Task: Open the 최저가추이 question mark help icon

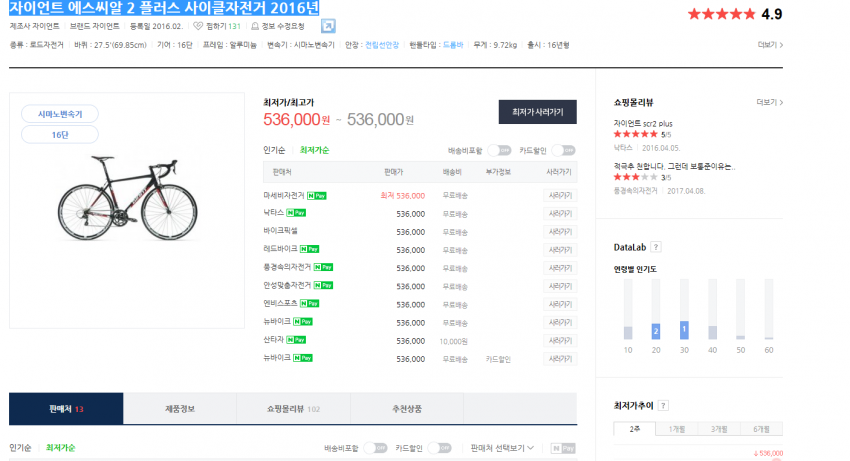Action: coord(664,406)
